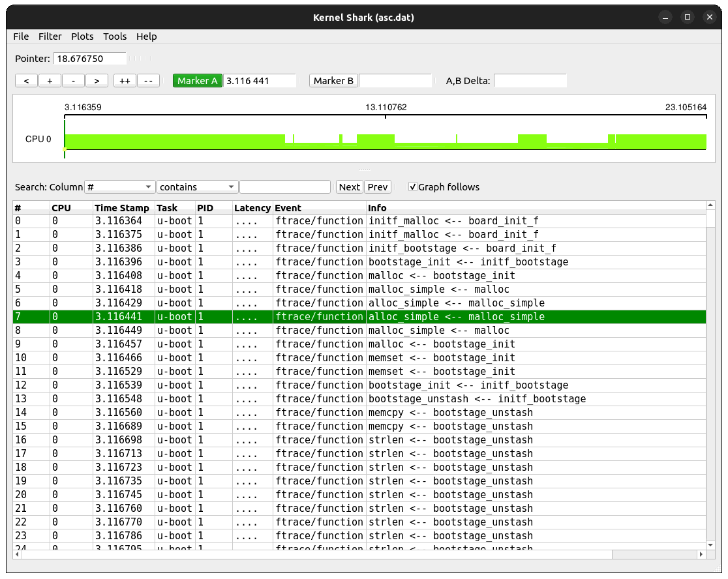Screen dimensions: 728x579
Task: Click the search text input field
Action: coord(284,187)
